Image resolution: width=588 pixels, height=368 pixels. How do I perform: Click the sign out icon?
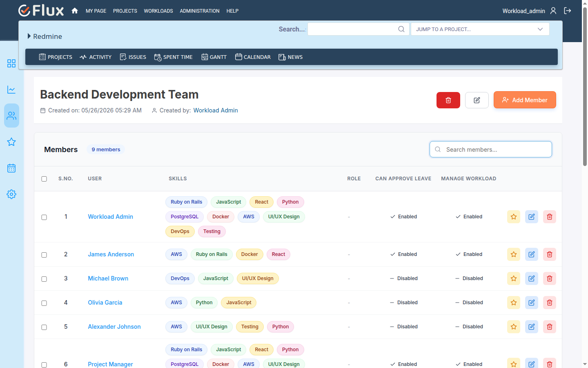click(x=568, y=11)
